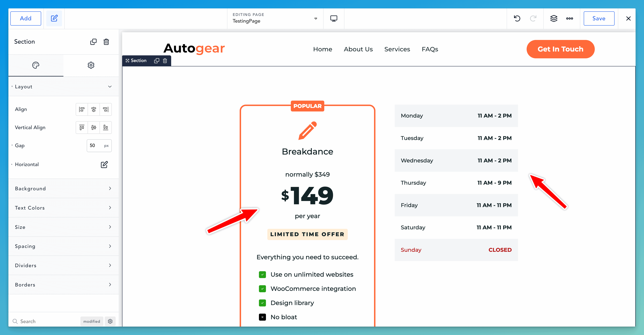Click 'Everything you need to succeed.' text
This screenshot has width=644, height=335.
tap(307, 257)
